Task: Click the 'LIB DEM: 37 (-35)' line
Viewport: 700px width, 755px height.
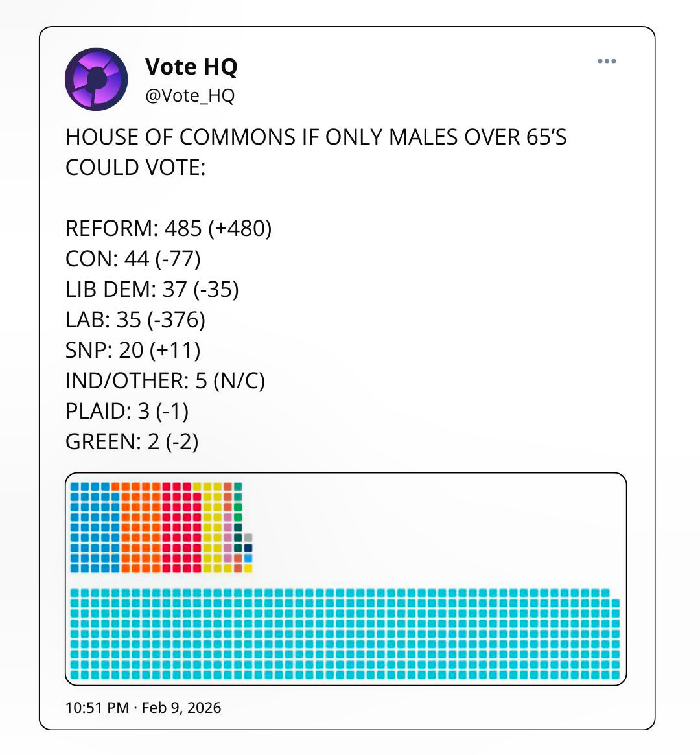Action: 152,290
